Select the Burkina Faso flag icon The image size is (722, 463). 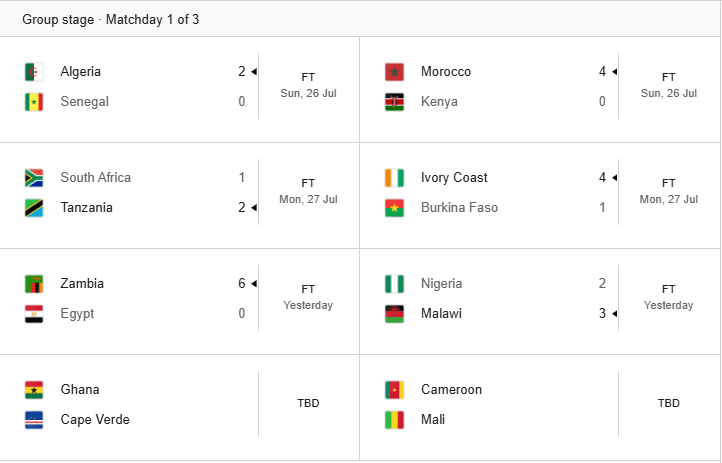395,208
